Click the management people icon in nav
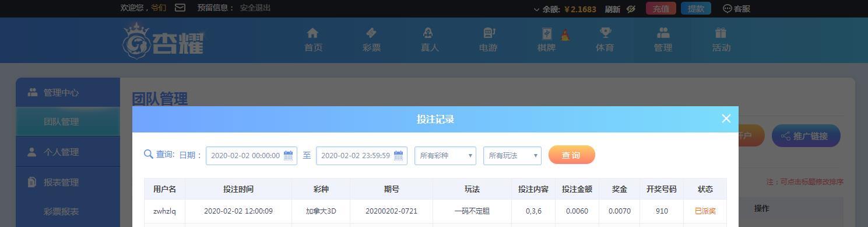This screenshot has width=868, height=227. 663,33
